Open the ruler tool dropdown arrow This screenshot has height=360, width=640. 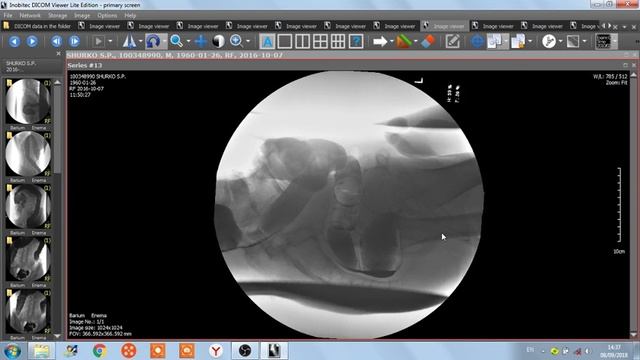[x=416, y=41]
